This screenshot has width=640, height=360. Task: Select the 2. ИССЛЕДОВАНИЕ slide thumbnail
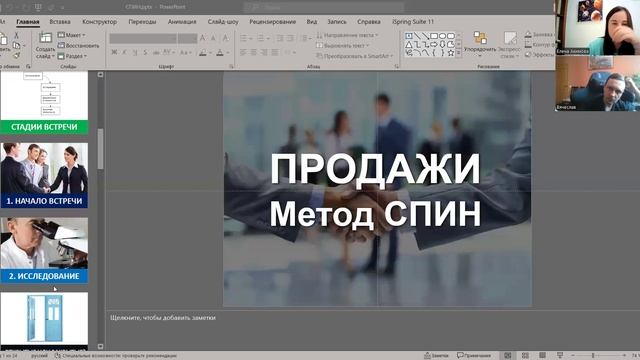coord(44,250)
